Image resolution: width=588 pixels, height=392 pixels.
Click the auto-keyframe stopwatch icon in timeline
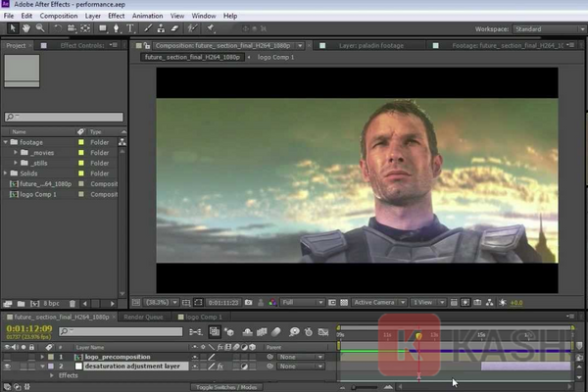pyautogui.click(x=309, y=332)
